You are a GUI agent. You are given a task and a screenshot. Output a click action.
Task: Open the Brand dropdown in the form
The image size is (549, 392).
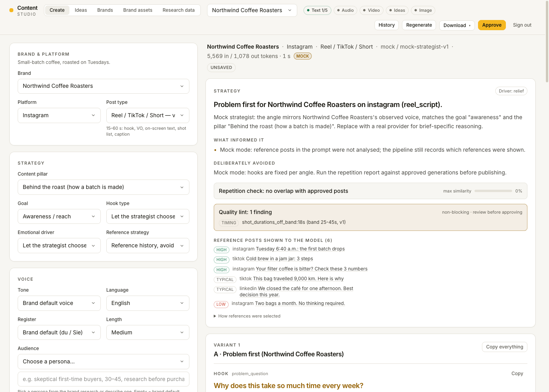104,86
